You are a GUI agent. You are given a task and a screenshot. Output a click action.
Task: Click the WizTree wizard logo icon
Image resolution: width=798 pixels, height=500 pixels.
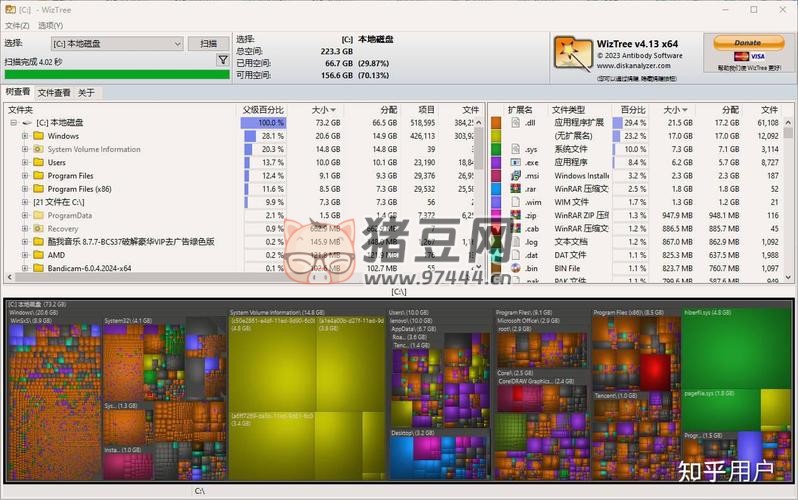pyautogui.click(x=573, y=53)
